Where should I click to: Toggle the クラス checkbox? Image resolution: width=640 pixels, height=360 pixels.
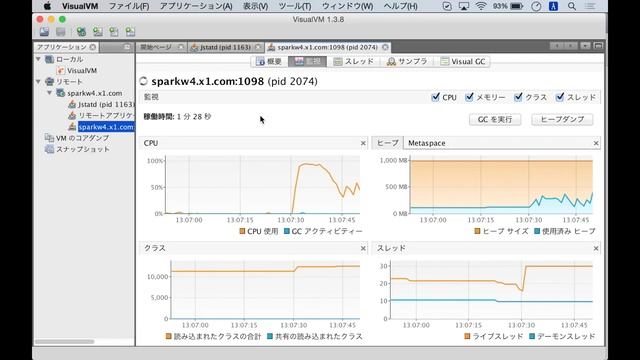point(518,97)
